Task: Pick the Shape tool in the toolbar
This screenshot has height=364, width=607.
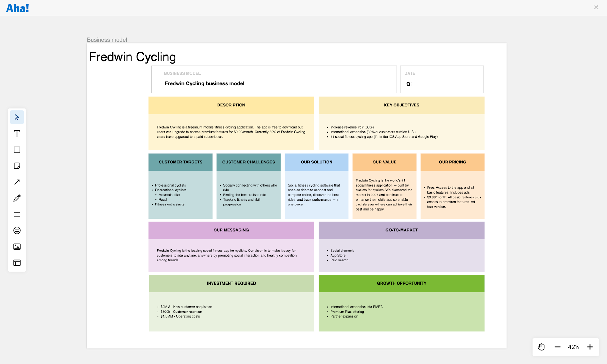Action: [x=17, y=150]
